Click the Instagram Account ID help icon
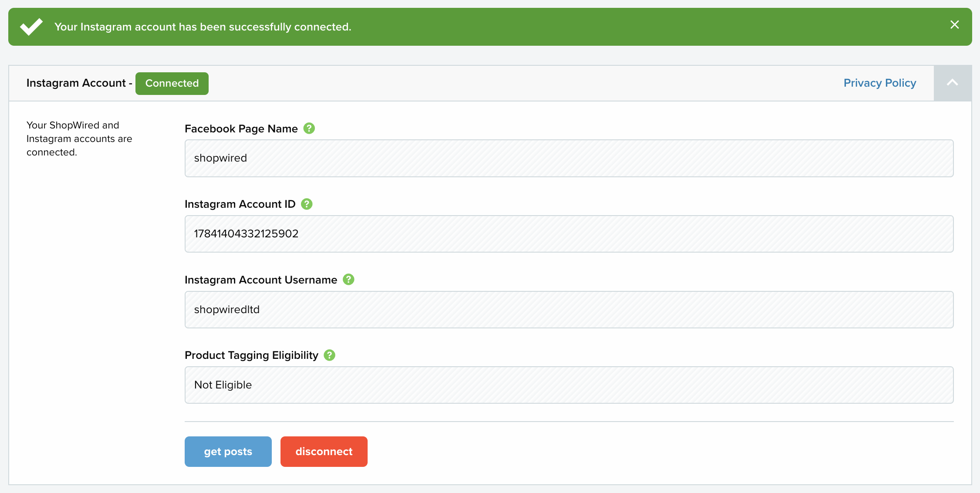The height and width of the screenshot is (493, 980). coord(307,204)
